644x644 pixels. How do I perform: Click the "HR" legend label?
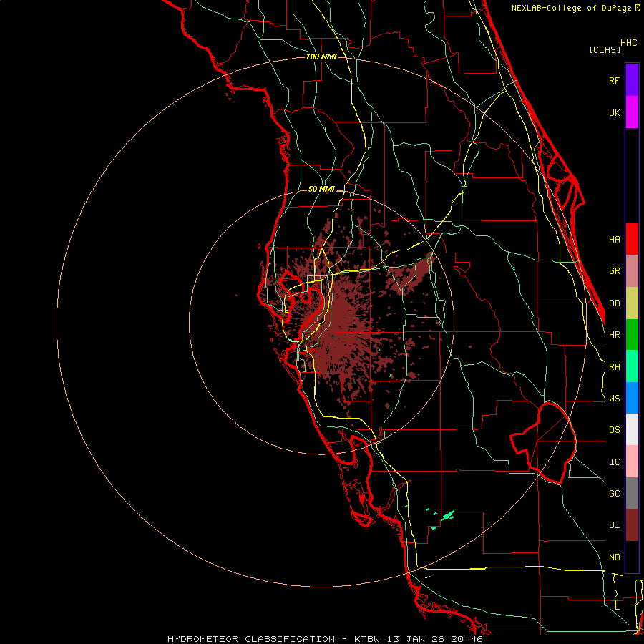(614, 335)
